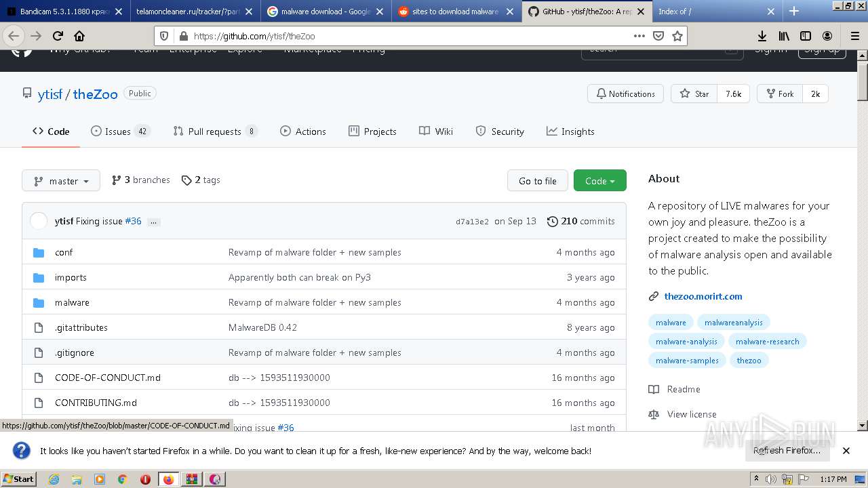Open the Wiki tab

point(436,131)
